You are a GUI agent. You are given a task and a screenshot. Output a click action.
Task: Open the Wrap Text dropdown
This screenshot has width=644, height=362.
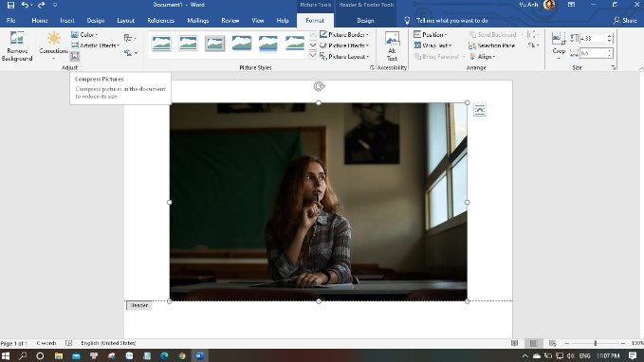click(432, 45)
